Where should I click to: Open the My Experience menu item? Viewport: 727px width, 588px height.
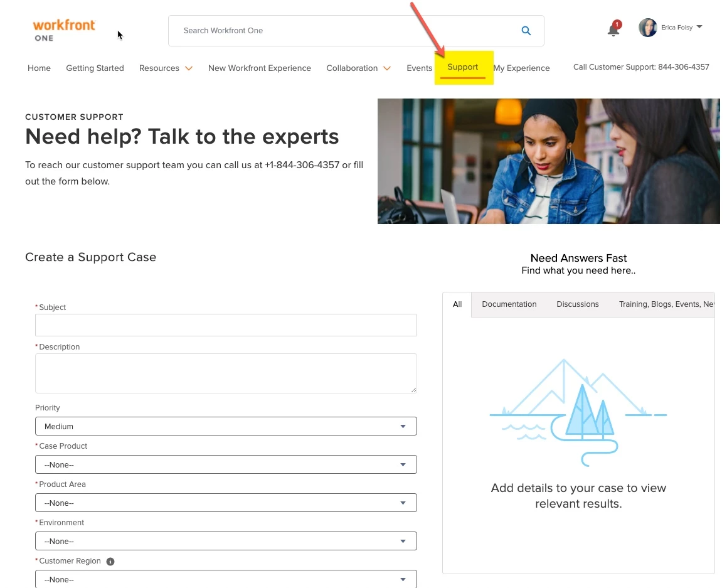(522, 68)
